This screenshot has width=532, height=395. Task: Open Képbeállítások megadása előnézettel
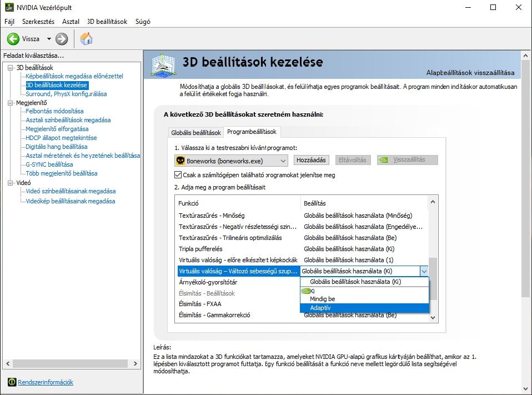click(x=74, y=76)
